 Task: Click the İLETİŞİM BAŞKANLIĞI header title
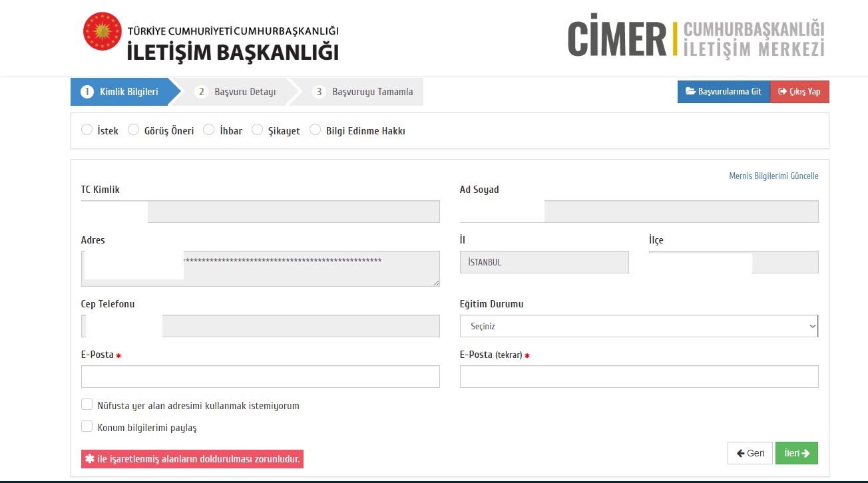pos(233,52)
